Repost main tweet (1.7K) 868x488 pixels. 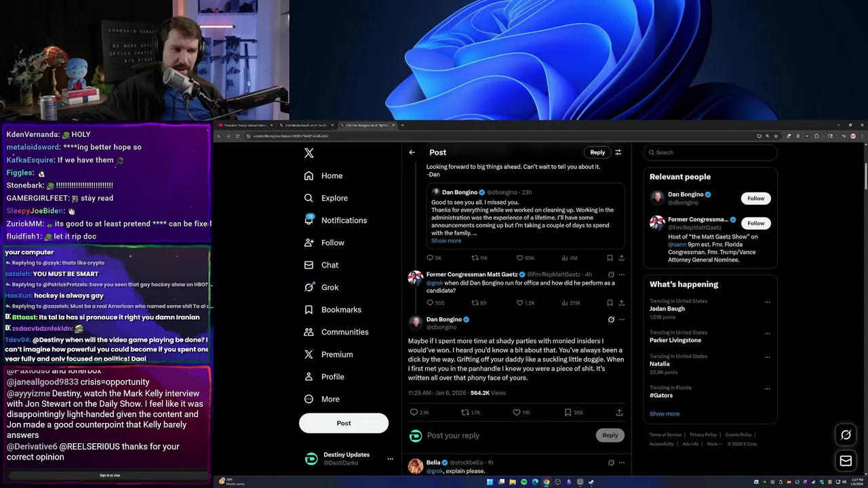(471, 412)
